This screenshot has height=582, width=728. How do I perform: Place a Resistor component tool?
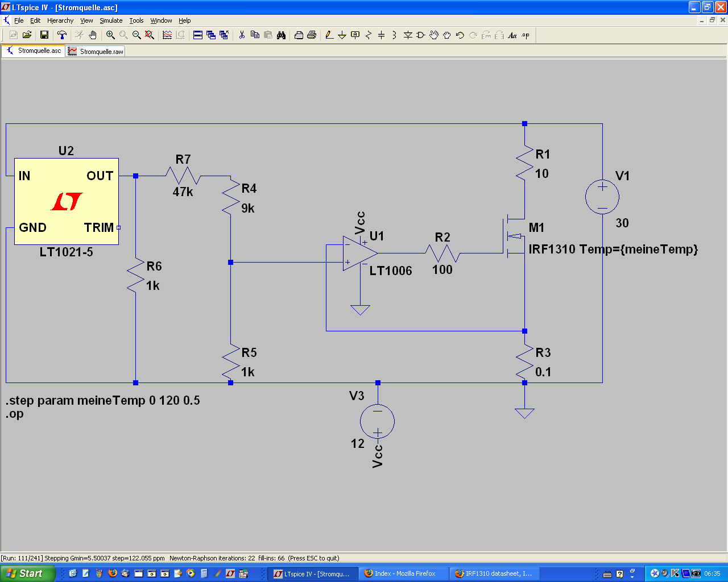369,35
